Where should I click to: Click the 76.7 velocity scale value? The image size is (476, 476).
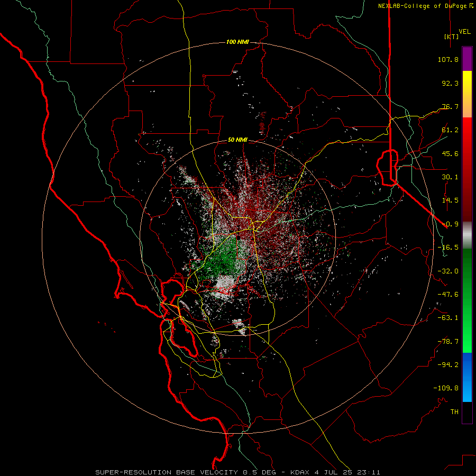[450, 106]
